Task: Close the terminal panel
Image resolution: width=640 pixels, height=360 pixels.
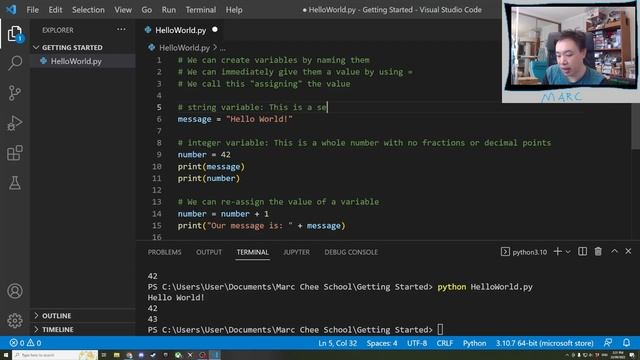Action: click(628, 251)
